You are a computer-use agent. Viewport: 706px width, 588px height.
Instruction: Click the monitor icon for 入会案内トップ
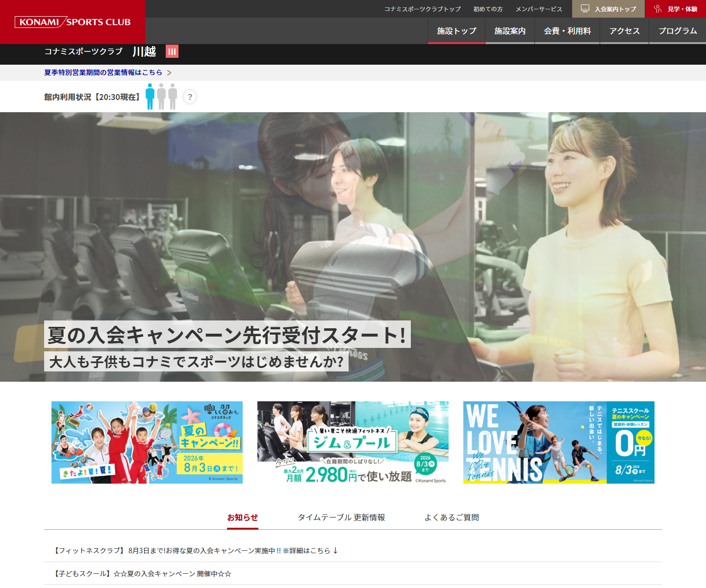point(585,9)
